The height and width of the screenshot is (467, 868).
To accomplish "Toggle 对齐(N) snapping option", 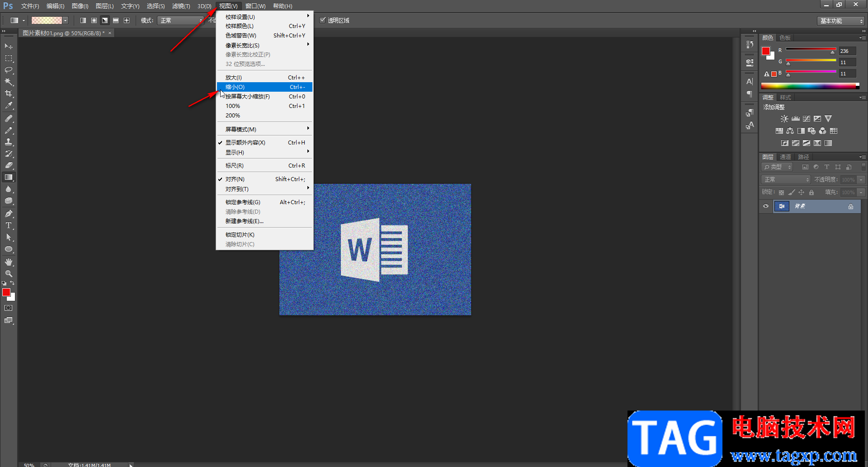I will (x=265, y=179).
